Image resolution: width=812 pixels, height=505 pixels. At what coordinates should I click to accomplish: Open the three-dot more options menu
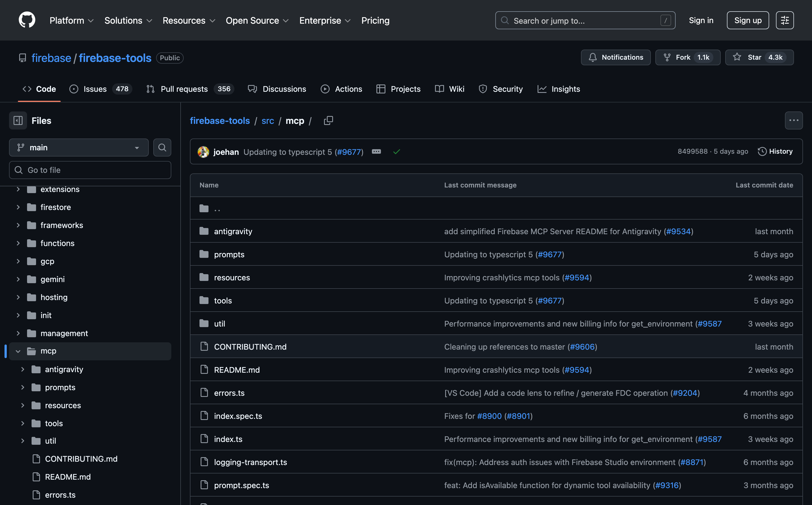point(793,120)
